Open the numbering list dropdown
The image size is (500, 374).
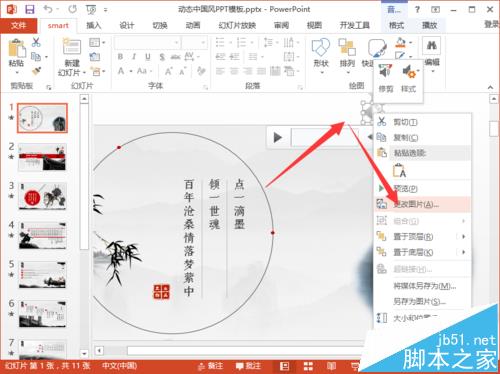click(252, 43)
